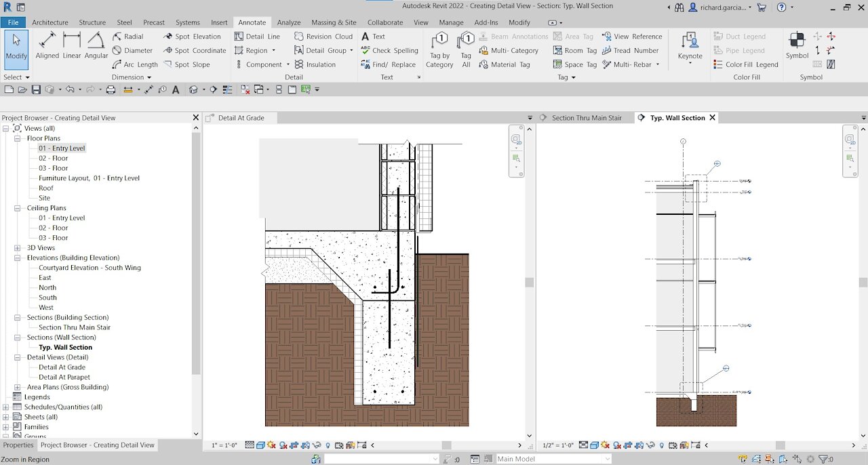Open the Detail Group dropdown
Image resolution: width=868 pixels, height=465 pixels.
click(x=351, y=50)
